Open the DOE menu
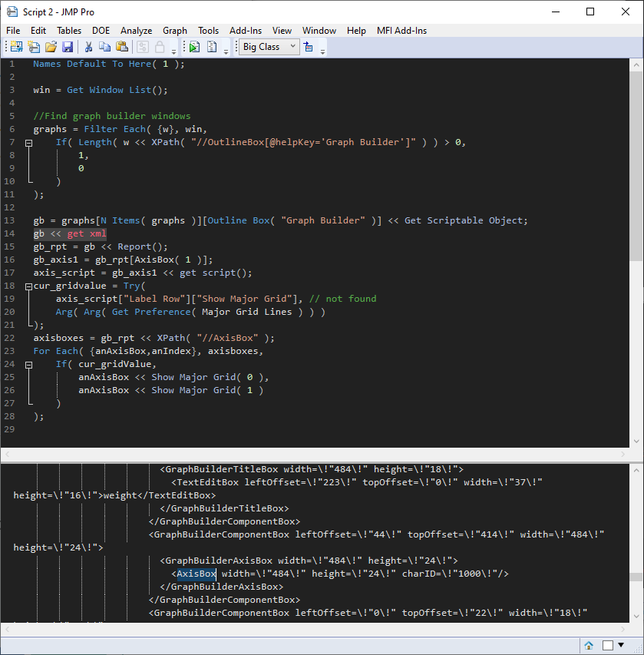644x655 pixels. click(101, 31)
